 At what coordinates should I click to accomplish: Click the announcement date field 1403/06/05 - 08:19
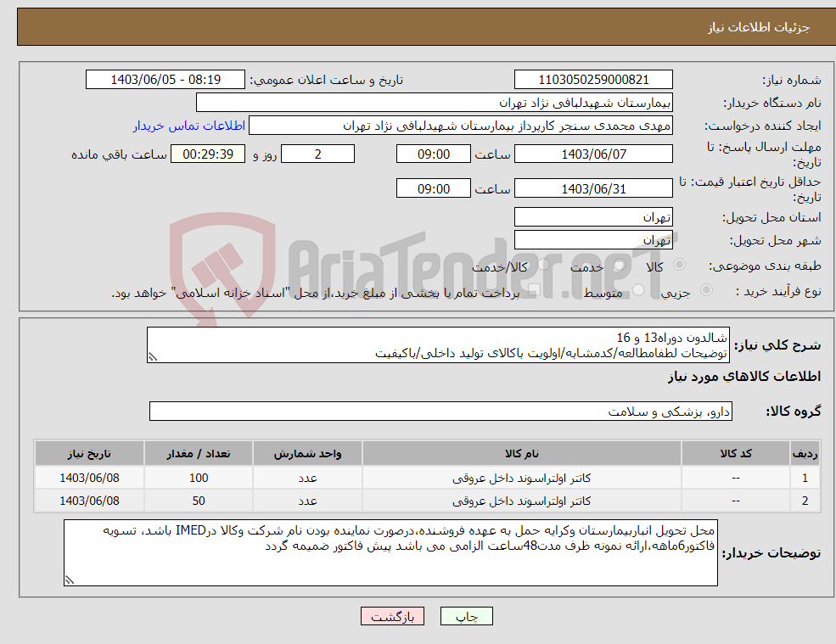166,80
